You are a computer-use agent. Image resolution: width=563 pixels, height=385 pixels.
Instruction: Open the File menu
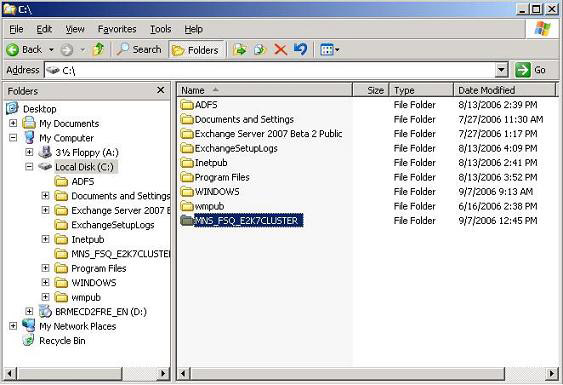pos(17,29)
